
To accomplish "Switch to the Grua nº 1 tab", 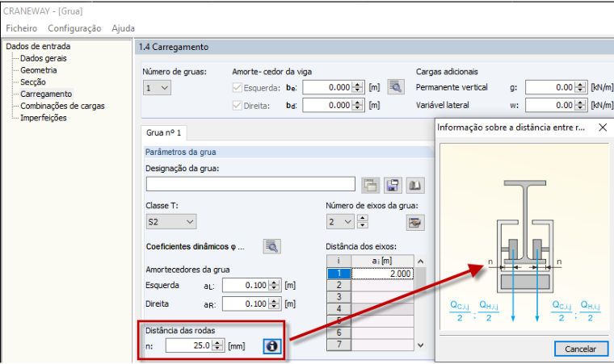I will (x=164, y=132).
